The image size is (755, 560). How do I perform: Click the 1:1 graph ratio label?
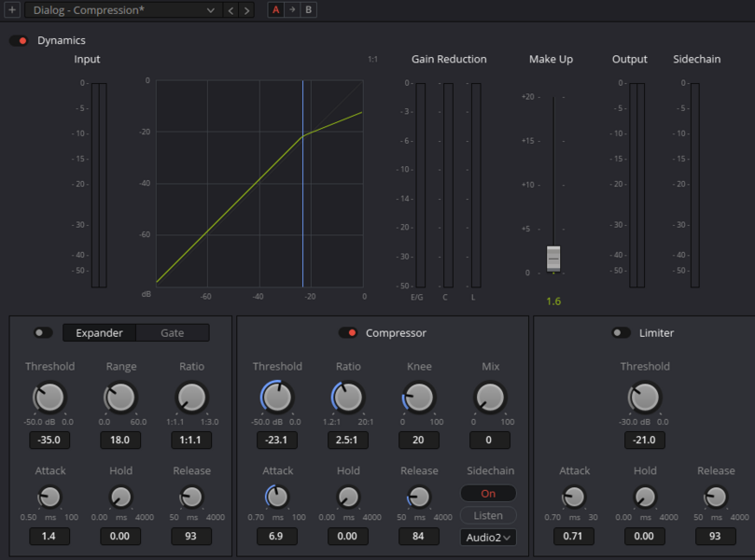[x=372, y=59]
